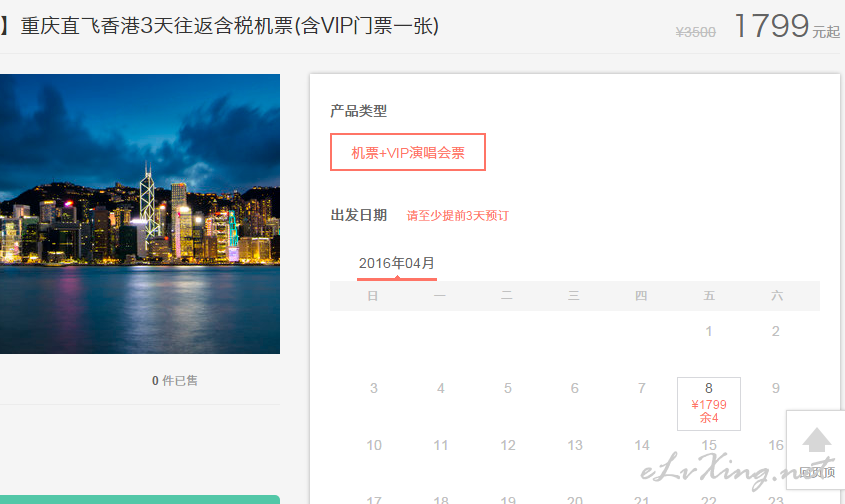Screen dimensions: 845x504
Task: Choose date 9 in the calendar
Action: (x=775, y=388)
